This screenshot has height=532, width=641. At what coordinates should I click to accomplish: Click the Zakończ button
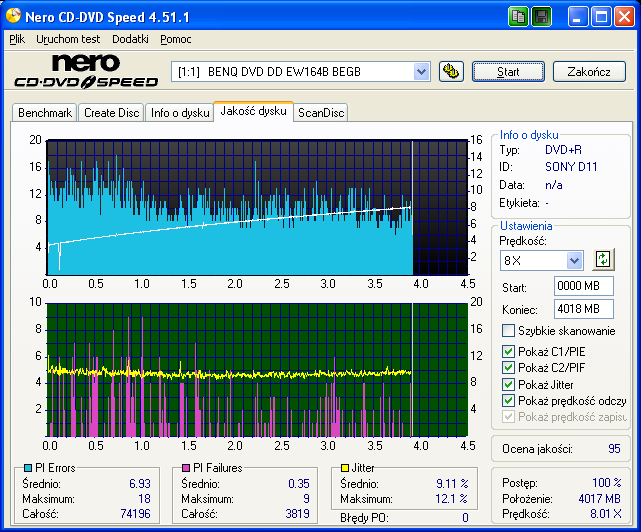pos(589,72)
